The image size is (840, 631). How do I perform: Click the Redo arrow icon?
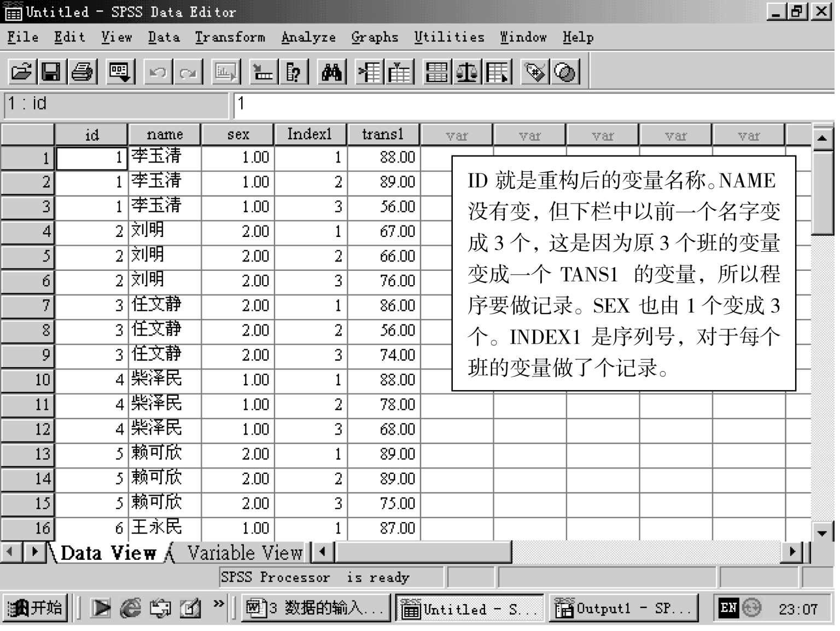click(x=188, y=72)
